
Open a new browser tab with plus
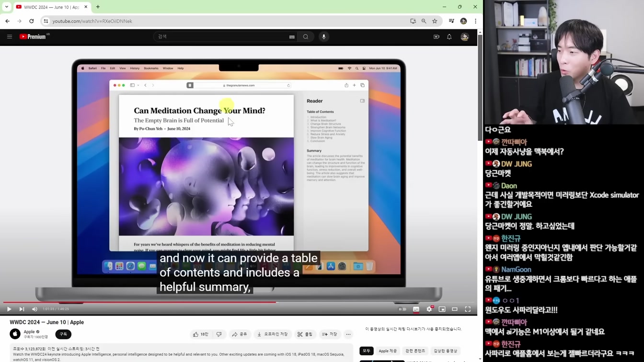(x=98, y=7)
